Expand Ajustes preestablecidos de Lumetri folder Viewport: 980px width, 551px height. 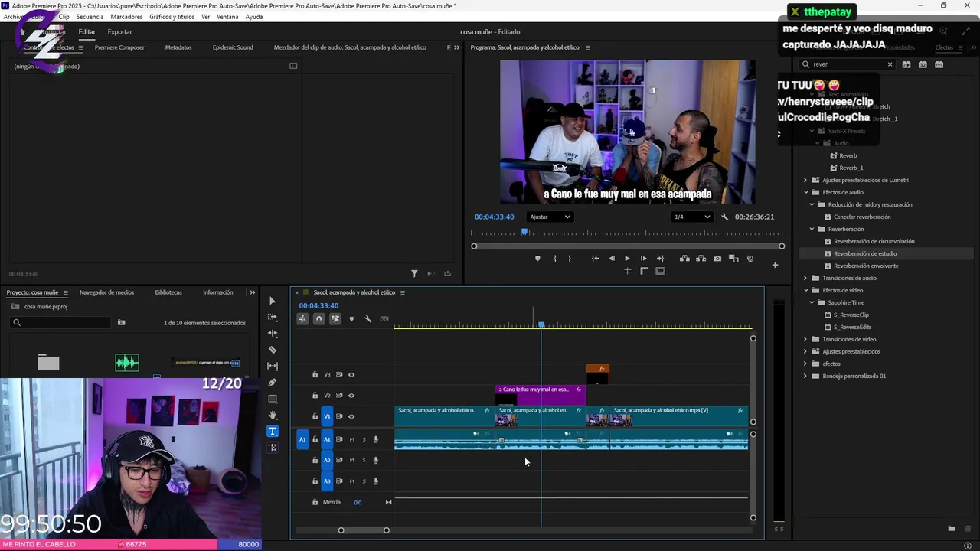click(805, 180)
